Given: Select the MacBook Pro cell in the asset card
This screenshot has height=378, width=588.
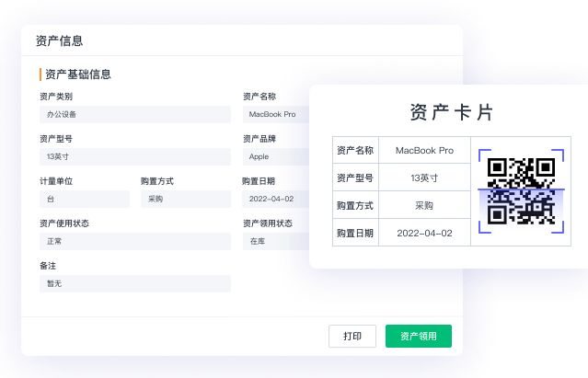Looking at the screenshot, I should (x=424, y=150).
